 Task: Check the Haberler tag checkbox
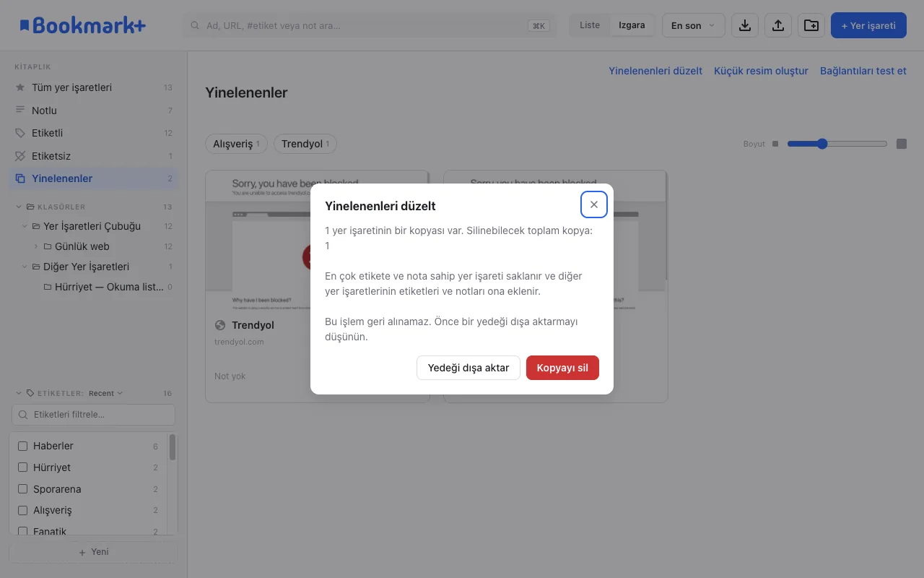[22, 447]
